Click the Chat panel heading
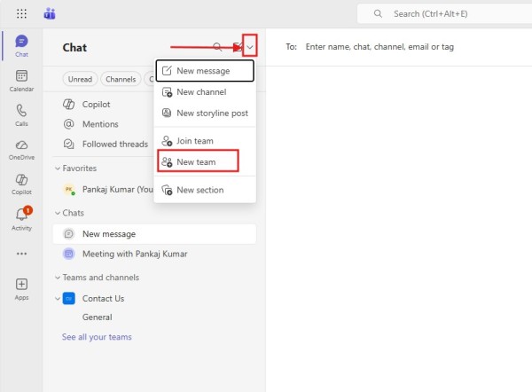 tap(74, 48)
